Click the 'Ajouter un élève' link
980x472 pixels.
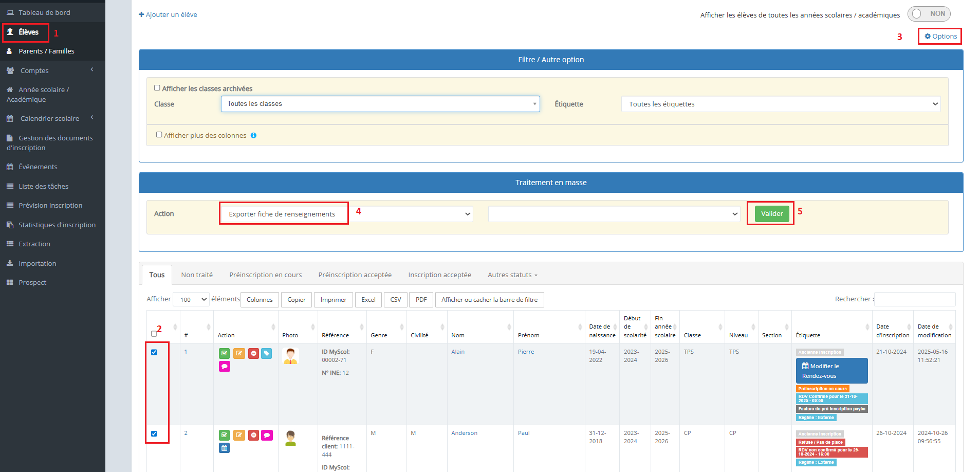(168, 15)
